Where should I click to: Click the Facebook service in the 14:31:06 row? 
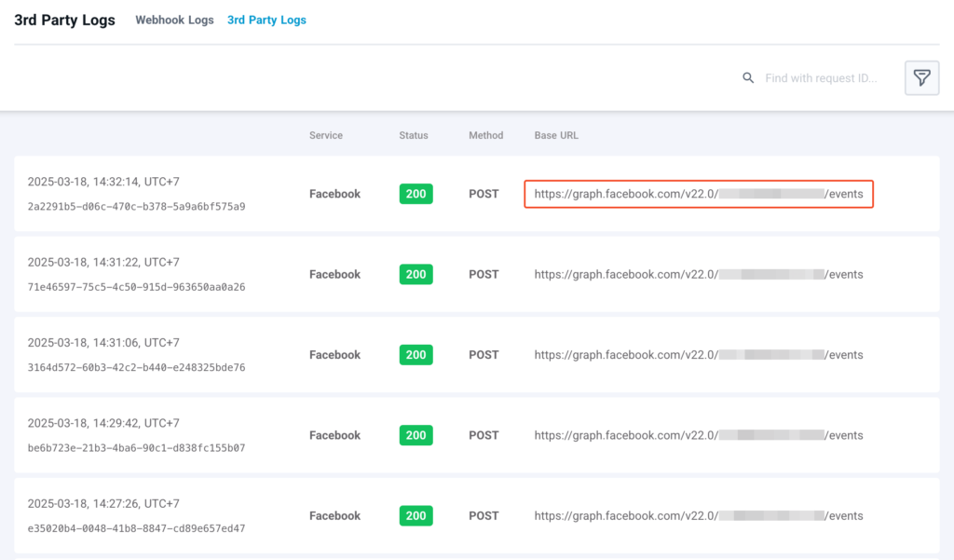(x=334, y=354)
